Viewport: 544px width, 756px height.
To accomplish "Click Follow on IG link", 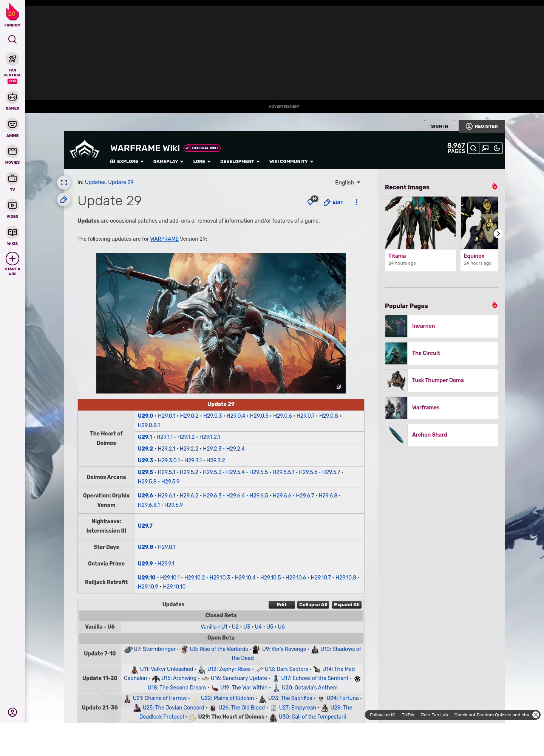I will tap(382, 715).
